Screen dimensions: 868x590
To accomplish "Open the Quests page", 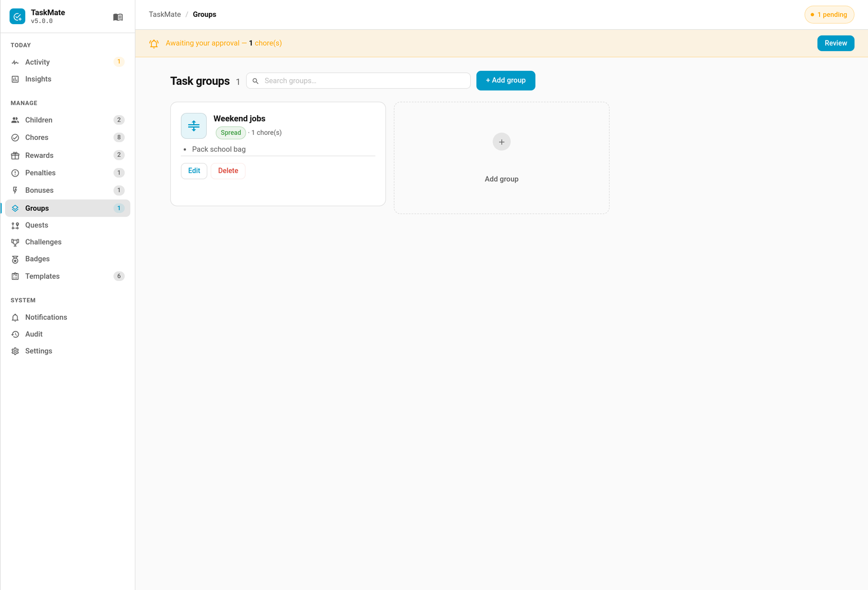I will [67, 225].
